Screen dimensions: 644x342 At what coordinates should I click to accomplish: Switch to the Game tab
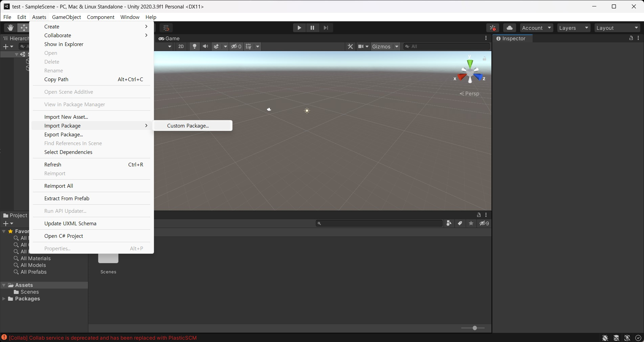[x=169, y=38]
